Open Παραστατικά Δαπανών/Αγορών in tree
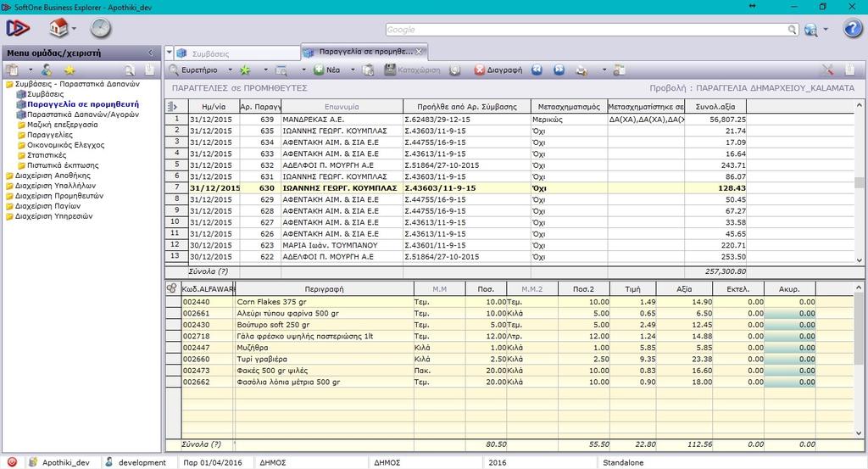Screen dimensions: 868x469 click(x=83, y=114)
